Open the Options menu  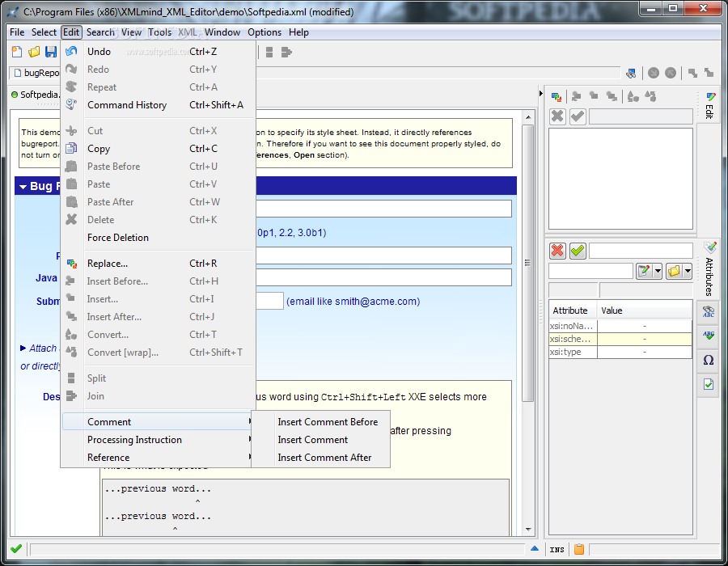pos(265,32)
